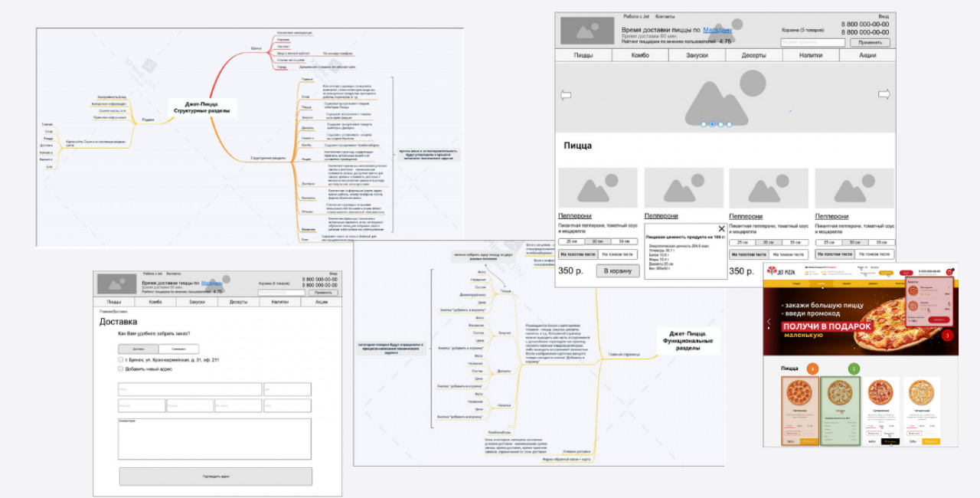Click Вход link in large wireframe header
980x498 pixels.
click(x=884, y=16)
